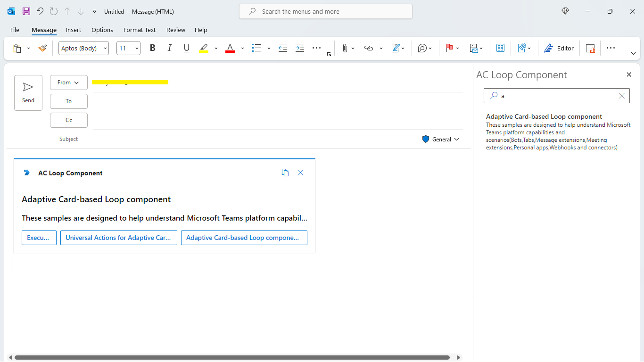
Task: Click the Previous Item up arrow
Action: 67,11
